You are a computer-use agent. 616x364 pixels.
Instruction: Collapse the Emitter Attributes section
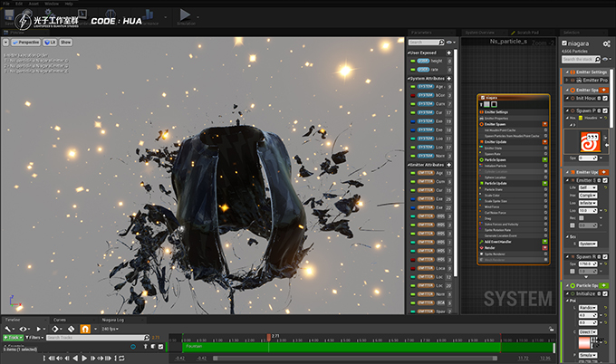point(409,165)
